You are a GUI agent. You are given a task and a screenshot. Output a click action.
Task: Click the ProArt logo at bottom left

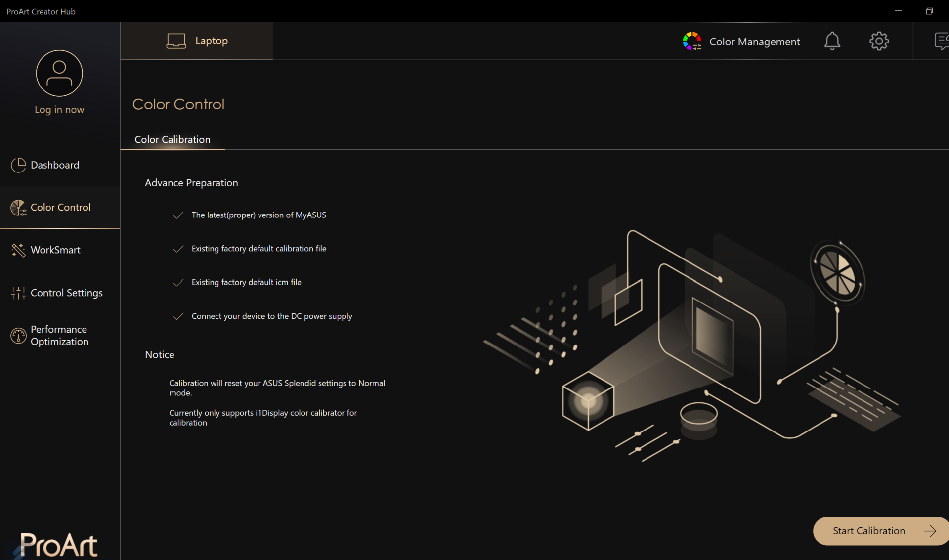[58, 545]
